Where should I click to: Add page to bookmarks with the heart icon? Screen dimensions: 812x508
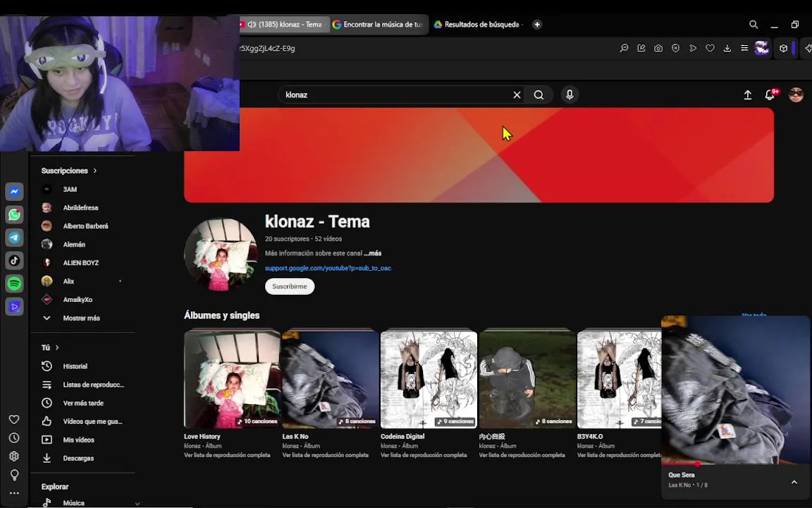point(710,48)
